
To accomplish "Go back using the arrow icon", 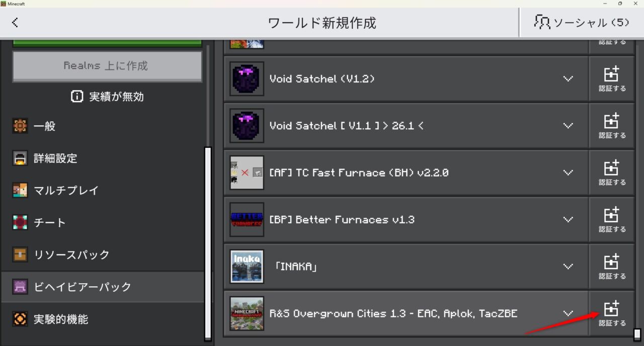I will pos(15,23).
